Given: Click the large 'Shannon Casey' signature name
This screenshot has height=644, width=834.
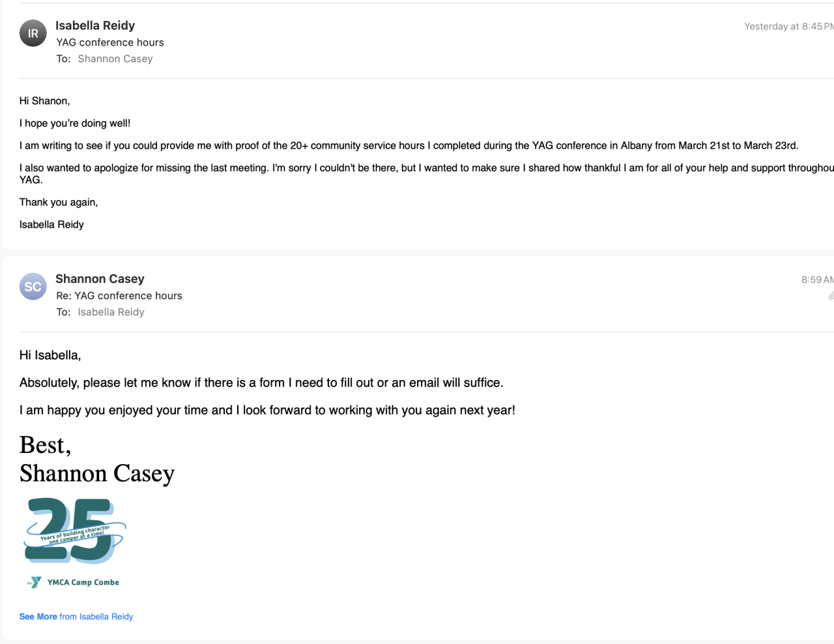Looking at the screenshot, I should (97, 473).
